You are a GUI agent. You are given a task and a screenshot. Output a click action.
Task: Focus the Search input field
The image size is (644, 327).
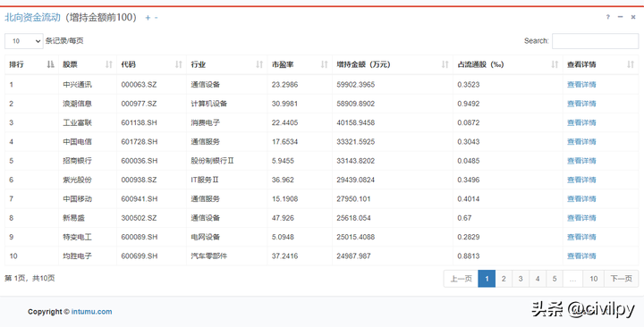[595, 41]
